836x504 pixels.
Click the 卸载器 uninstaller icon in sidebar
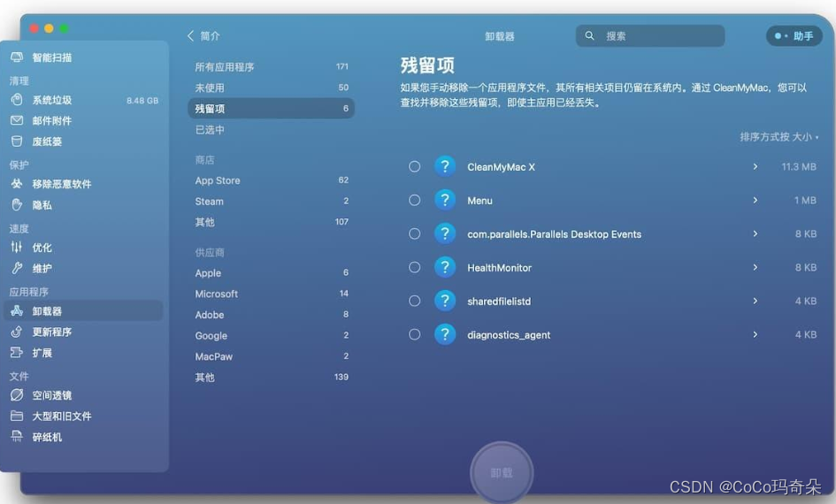pos(17,310)
